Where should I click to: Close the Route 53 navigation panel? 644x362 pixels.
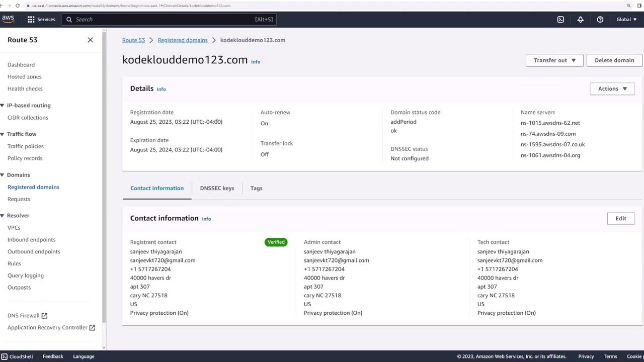[x=90, y=40]
